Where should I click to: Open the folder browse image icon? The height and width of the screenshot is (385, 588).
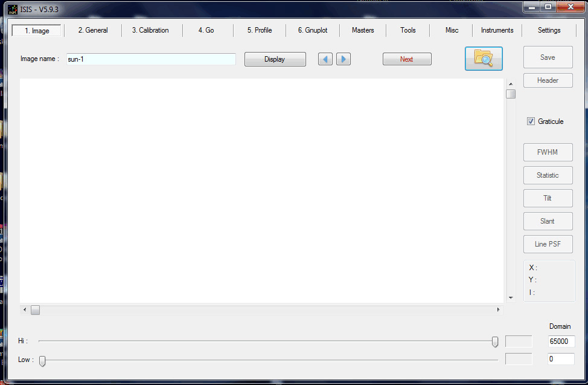484,59
